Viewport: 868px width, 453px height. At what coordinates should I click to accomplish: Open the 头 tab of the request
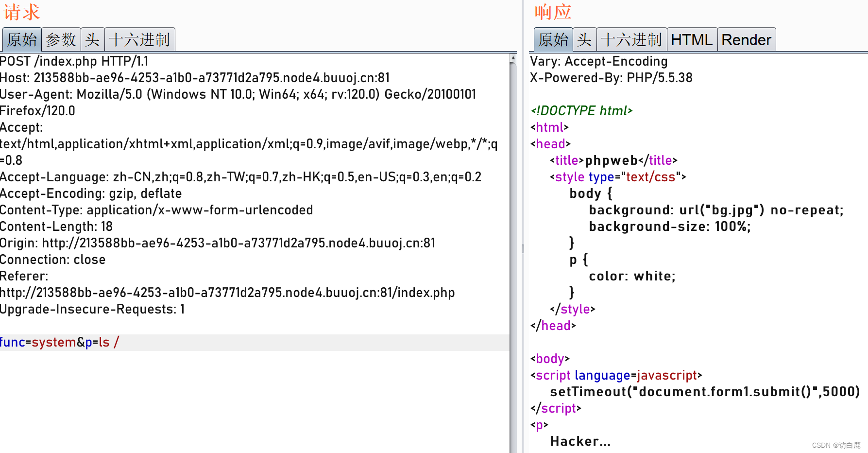pyautogui.click(x=92, y=39)
